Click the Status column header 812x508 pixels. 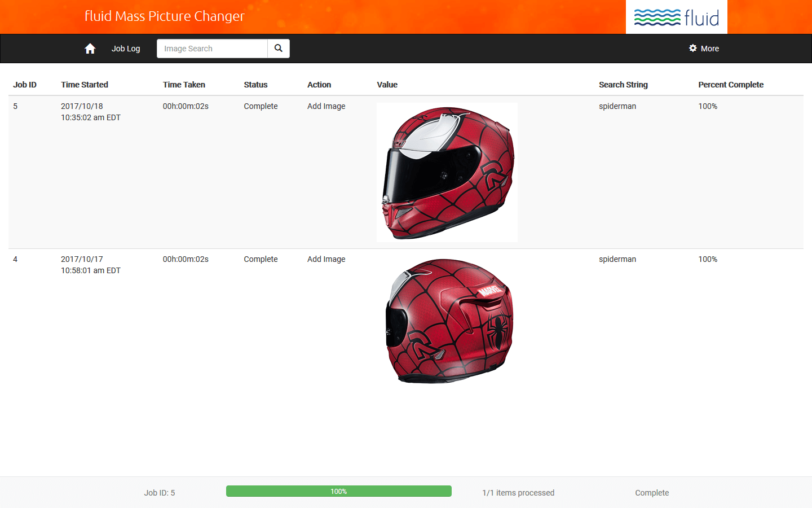click(x=255, y=85)
